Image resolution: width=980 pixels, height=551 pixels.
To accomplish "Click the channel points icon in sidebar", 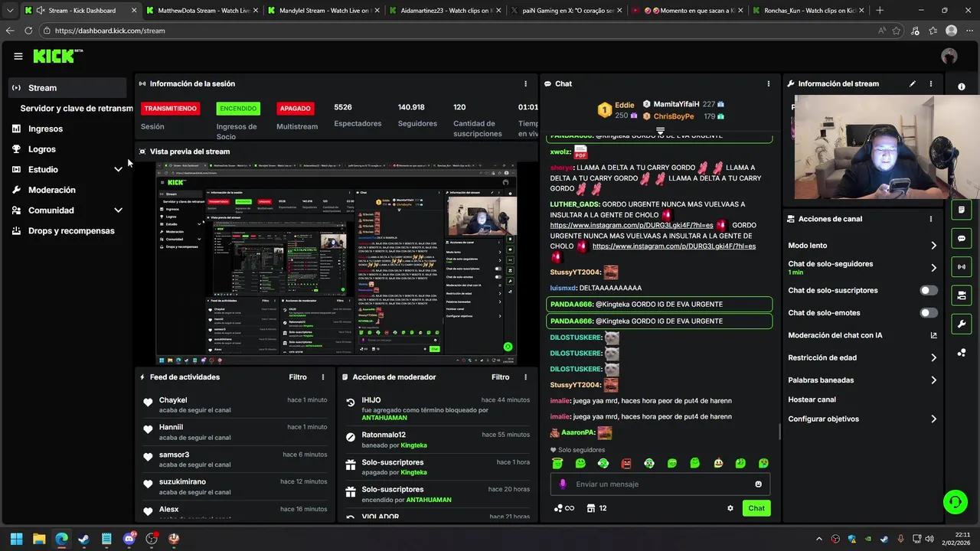I will (962, 353).
